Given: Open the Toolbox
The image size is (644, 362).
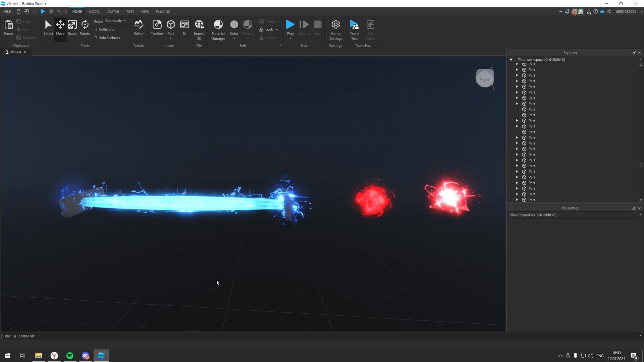Looking at the screenshot, I should pos(157,28).
